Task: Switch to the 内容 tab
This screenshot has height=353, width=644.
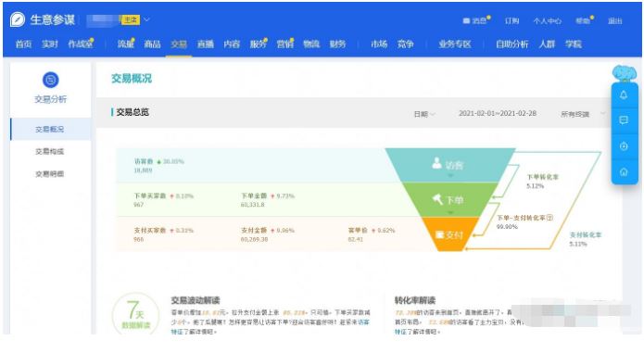Action: pyautogui.click(x=232, y=44)
